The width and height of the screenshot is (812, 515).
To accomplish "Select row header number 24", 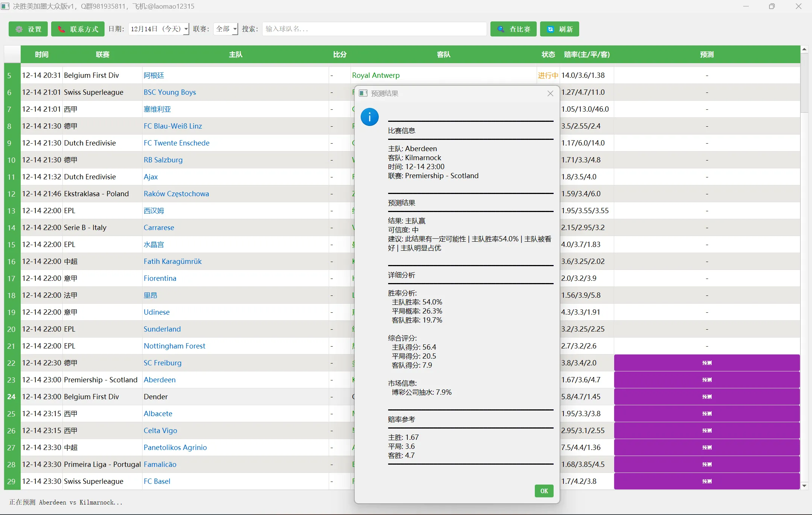I will coord(12,397).
